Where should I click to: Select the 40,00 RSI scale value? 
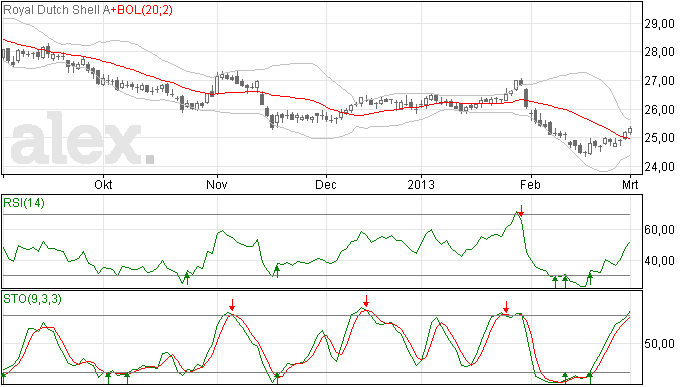[x=659, y=261]
